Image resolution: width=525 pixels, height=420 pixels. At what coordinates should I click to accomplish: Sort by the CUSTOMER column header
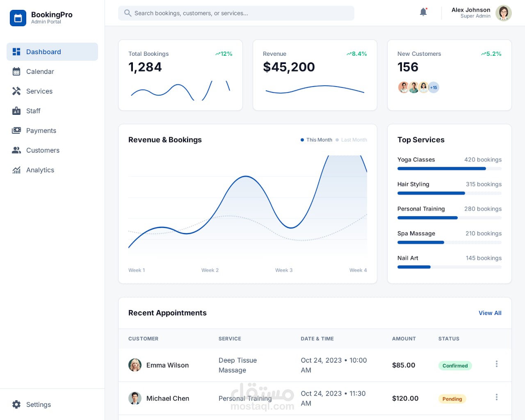pos(143,339)
